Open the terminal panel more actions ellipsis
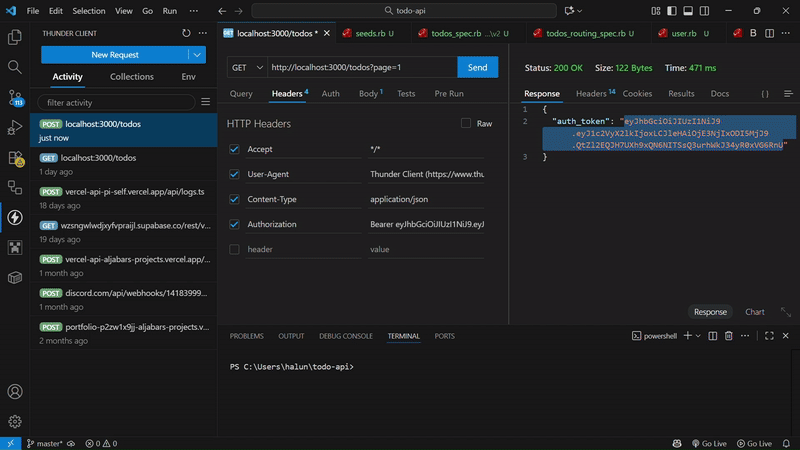 coord(745,336)
